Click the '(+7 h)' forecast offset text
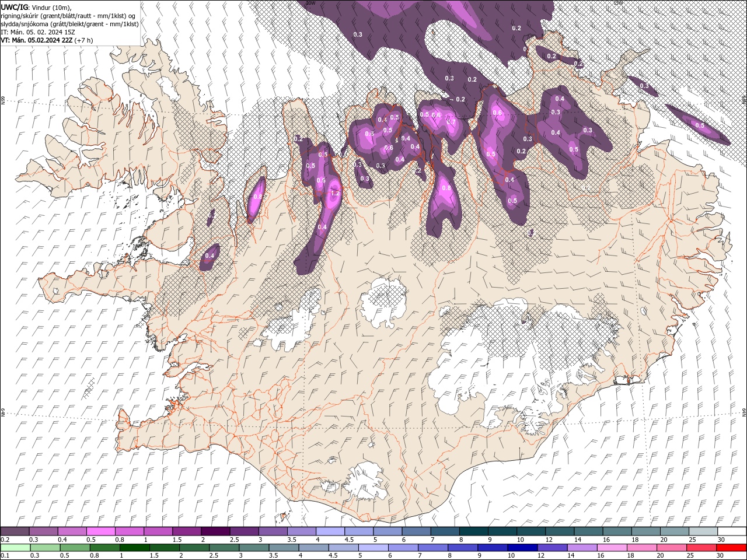Screen dimensions: 747x560 [x=85, y=40]
